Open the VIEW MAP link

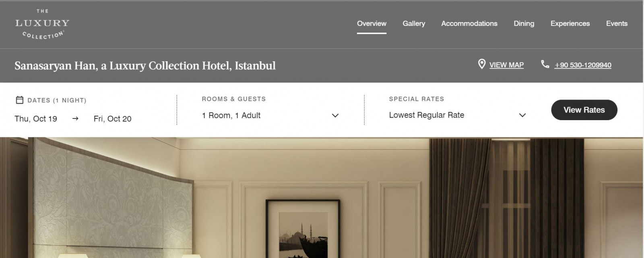tap(506, 65)
